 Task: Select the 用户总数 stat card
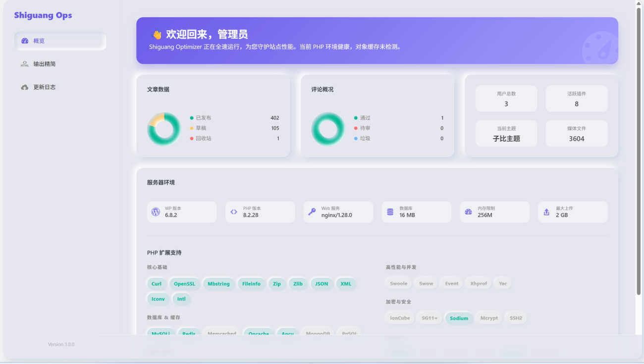coord(506,99)
